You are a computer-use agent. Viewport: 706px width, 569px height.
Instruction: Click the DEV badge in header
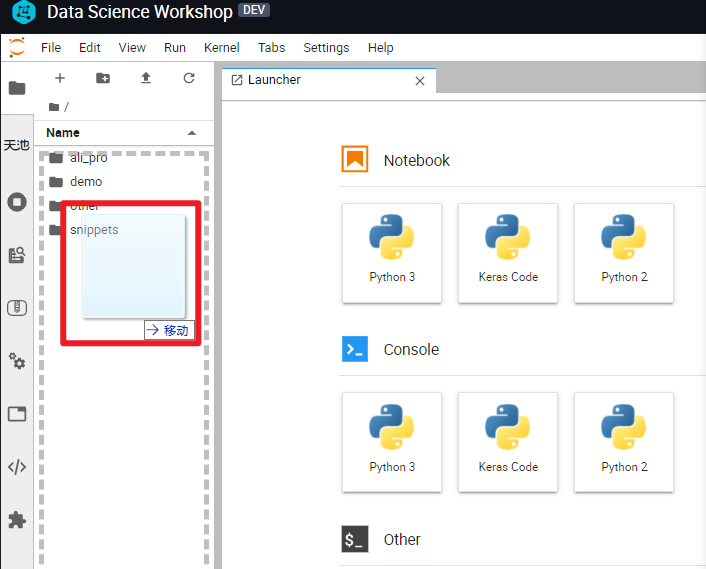[254, 10]
